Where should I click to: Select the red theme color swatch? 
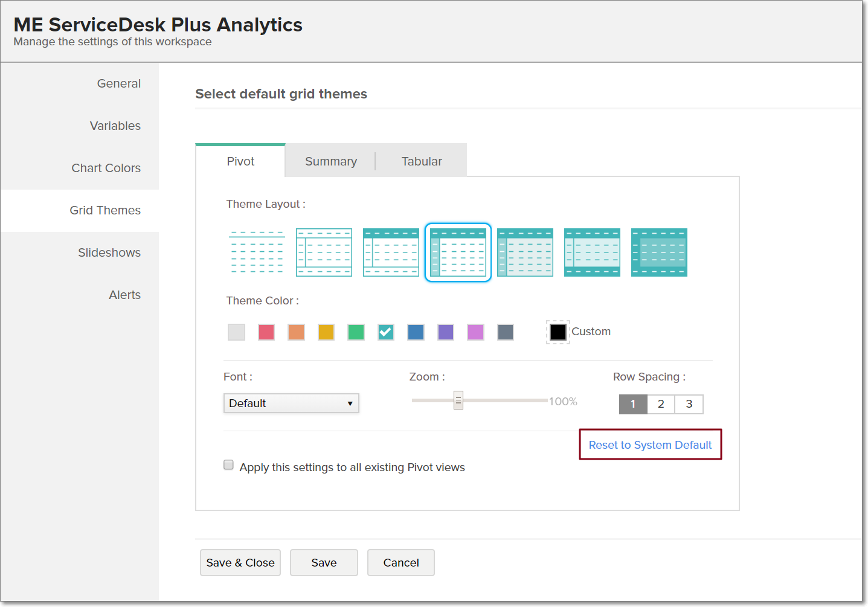point(266,332)
